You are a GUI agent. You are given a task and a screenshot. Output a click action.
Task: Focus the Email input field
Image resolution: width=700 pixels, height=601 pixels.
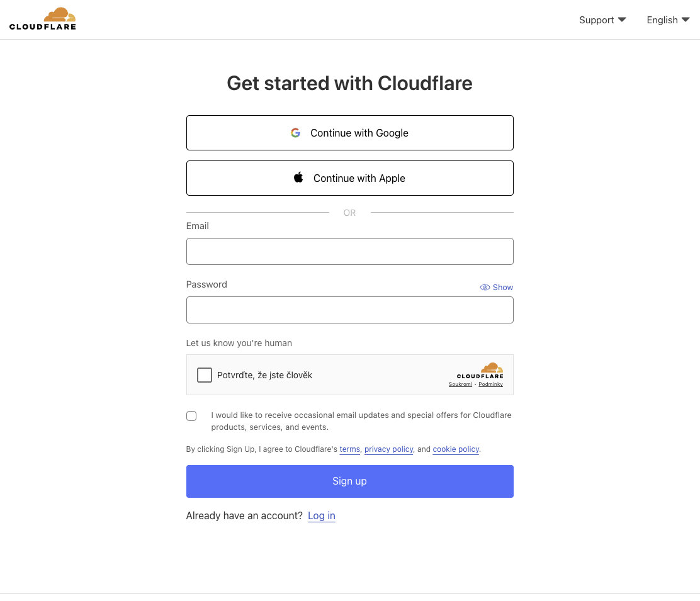click(349, 251)
